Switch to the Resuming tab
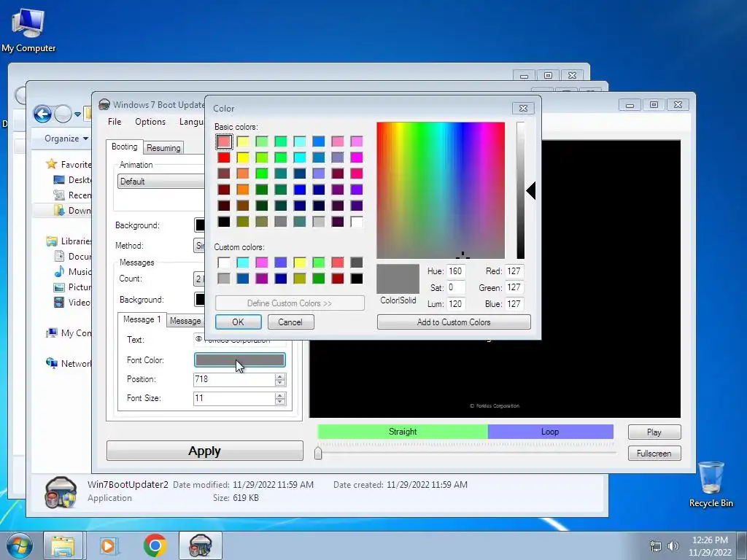 (x=163, y=148)
